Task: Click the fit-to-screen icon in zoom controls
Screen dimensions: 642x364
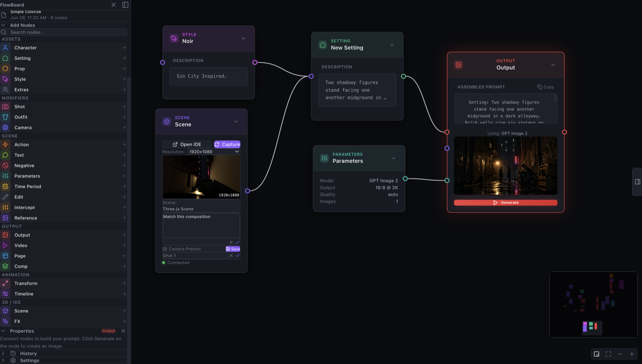Action: point(608,354)
